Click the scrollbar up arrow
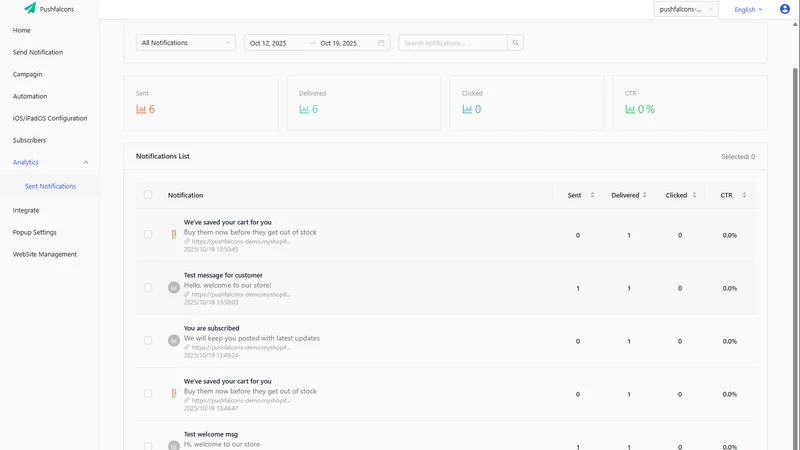 tap(795, 24)
